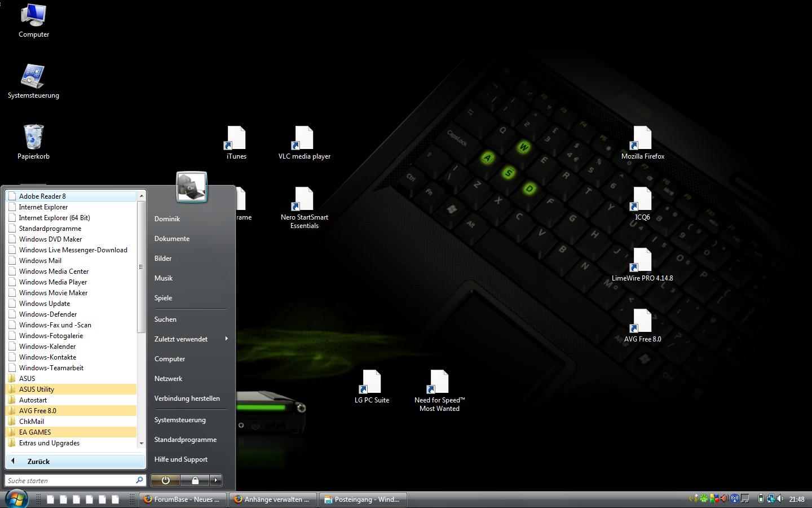Image resolution: width=812 pixels, height=508 pixels.
Task: Switch to ForumBase Firefox taskbar window
Action: [182, 499]
